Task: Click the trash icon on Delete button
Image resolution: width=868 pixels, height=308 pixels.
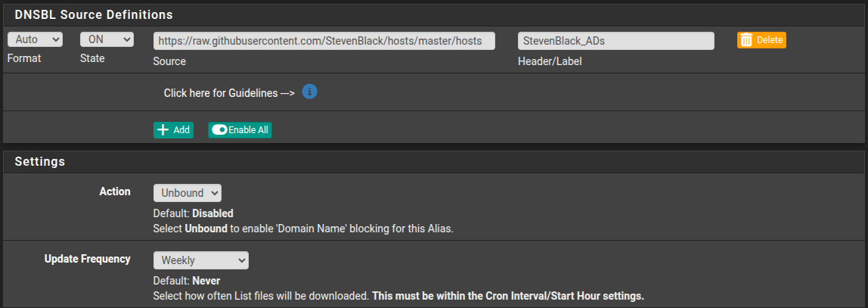Action: click(x=746, y=40)
